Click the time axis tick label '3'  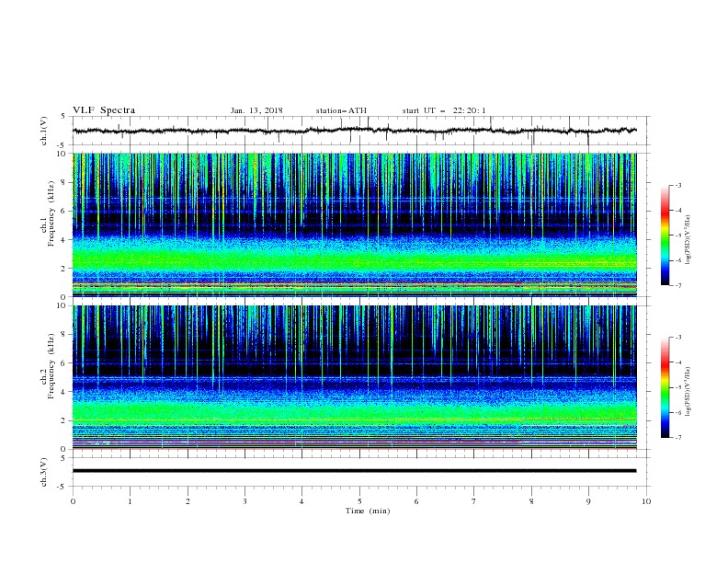[x=245, y=501]
